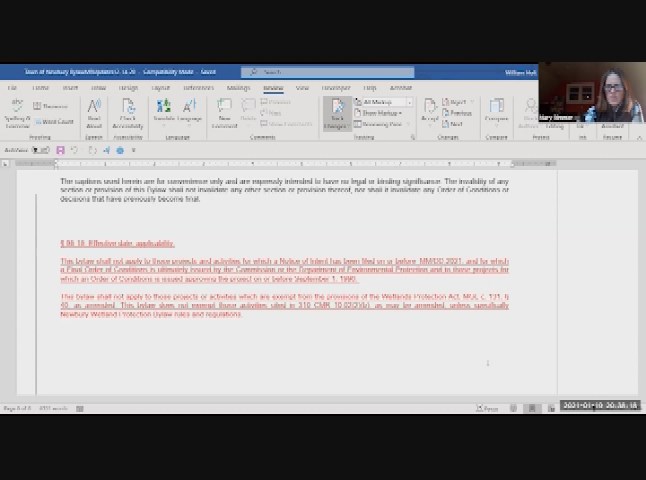
Task: Toggle the Reviewing Pane
Action: tap(383, 124)
